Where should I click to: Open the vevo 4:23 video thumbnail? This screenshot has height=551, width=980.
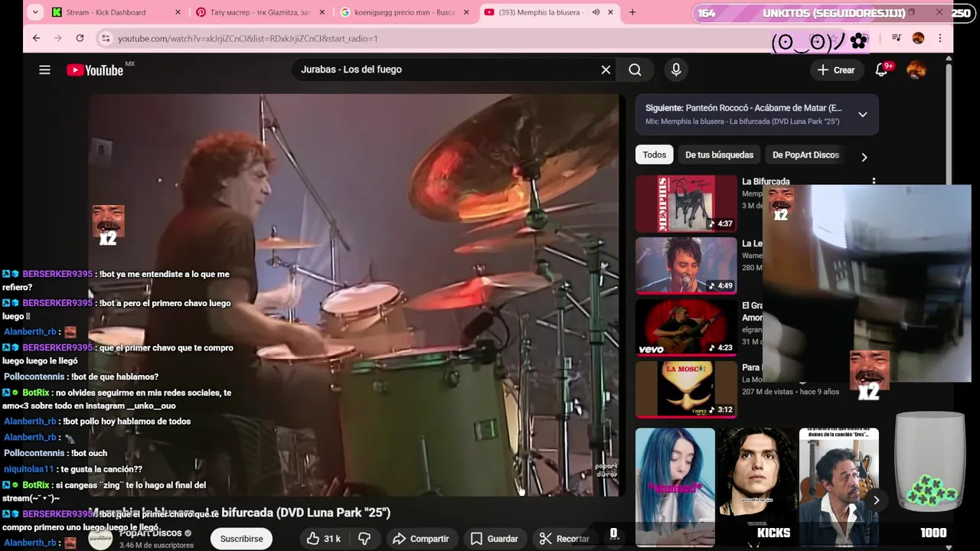click(x=686, y=328)
